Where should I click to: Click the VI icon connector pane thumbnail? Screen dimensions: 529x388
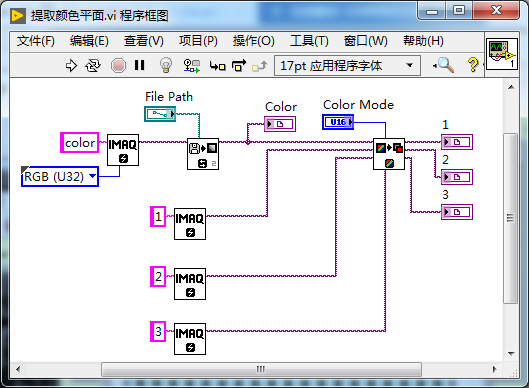coord(501,54)
